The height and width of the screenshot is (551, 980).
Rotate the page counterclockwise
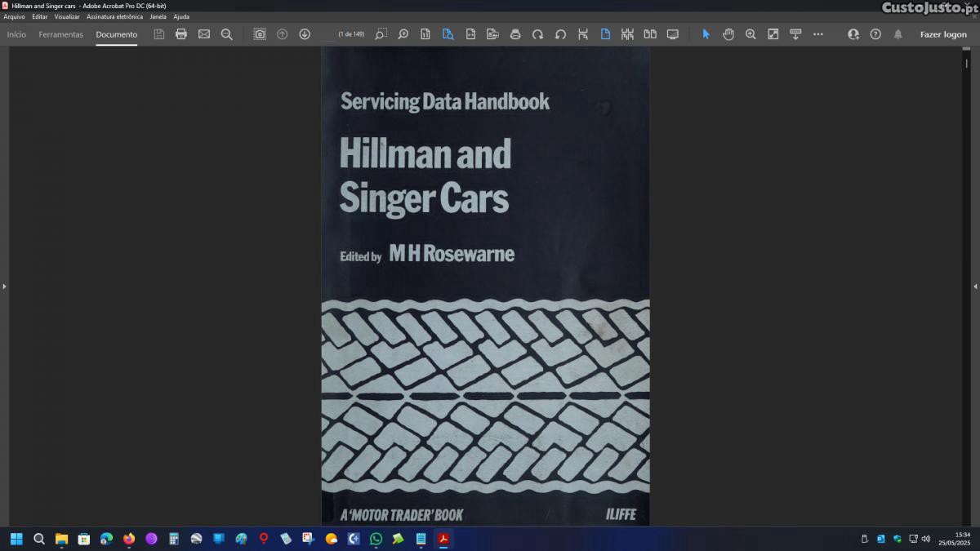click(x=560, y=34)
